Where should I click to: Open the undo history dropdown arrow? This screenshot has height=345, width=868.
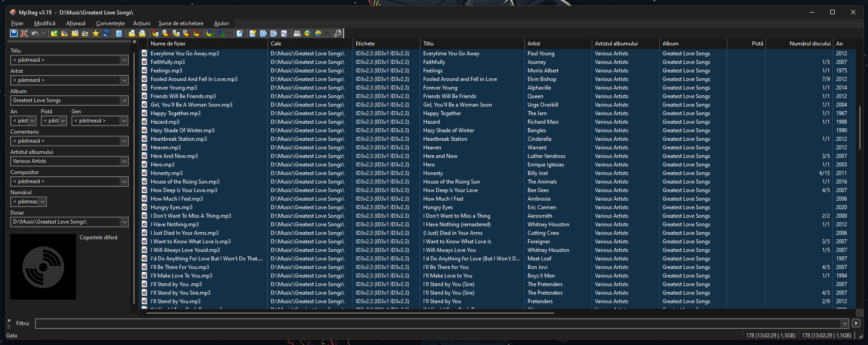click(x=43, y=33)
